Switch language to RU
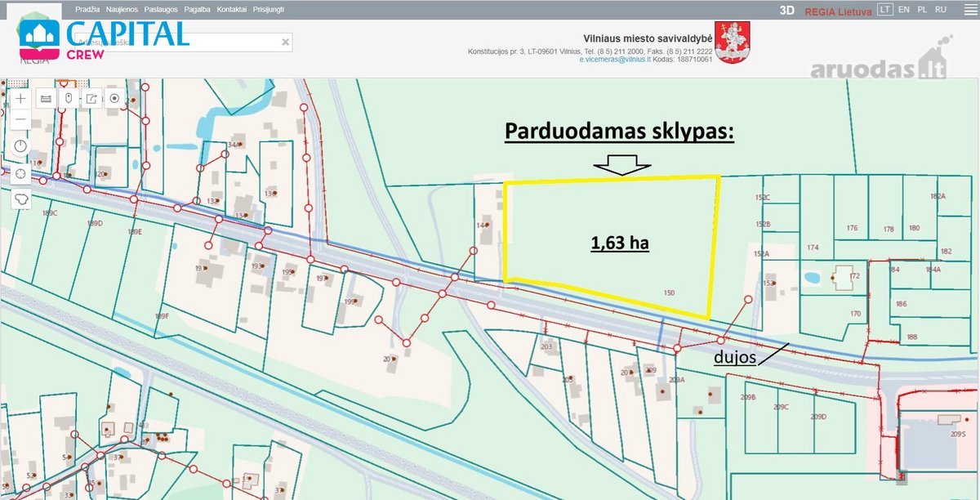The height and width of the screenshot is (500, 980). (941, 10)
